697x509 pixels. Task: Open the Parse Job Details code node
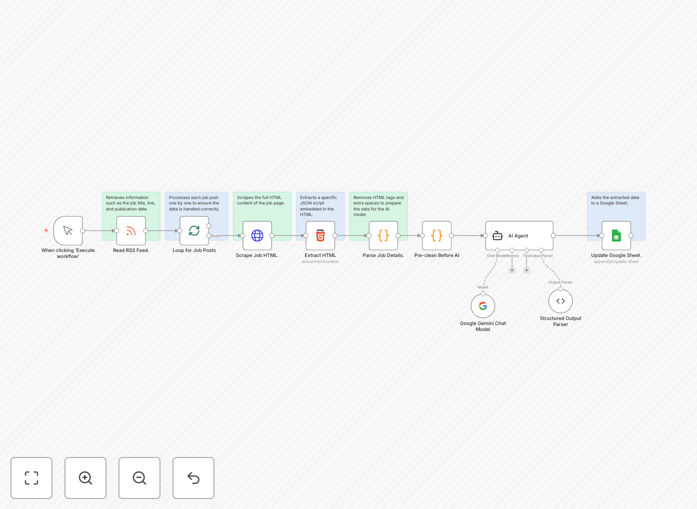383,236
